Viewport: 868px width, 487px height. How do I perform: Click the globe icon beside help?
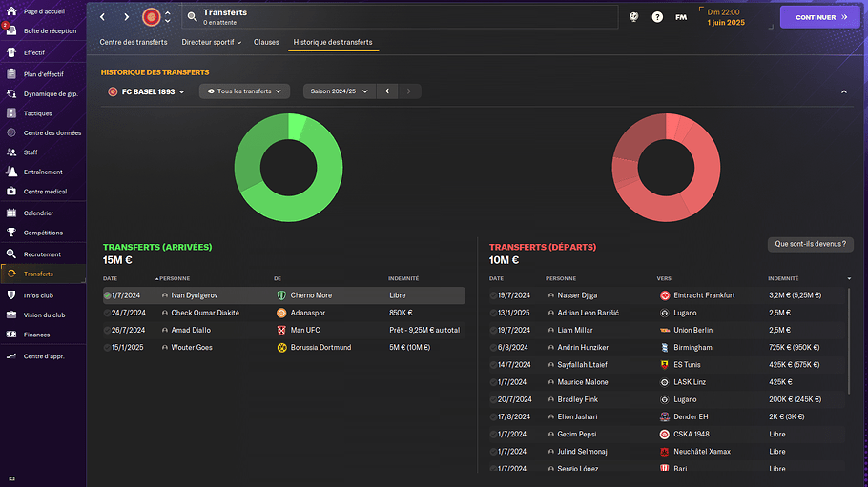click(634, 17)
